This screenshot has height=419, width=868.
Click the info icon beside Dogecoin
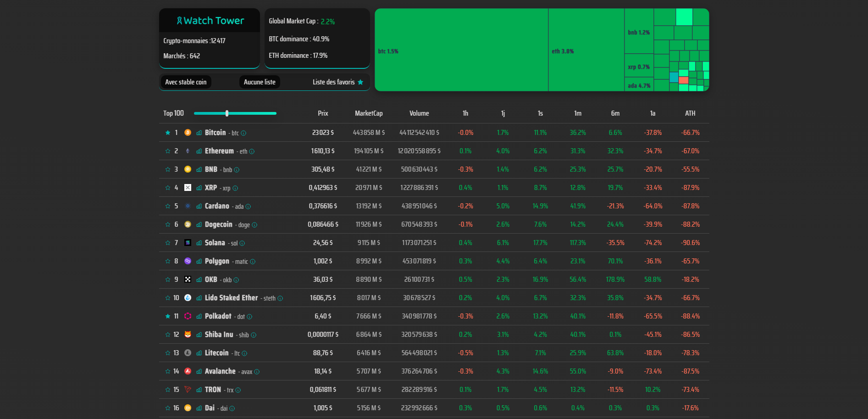(254, 225)
